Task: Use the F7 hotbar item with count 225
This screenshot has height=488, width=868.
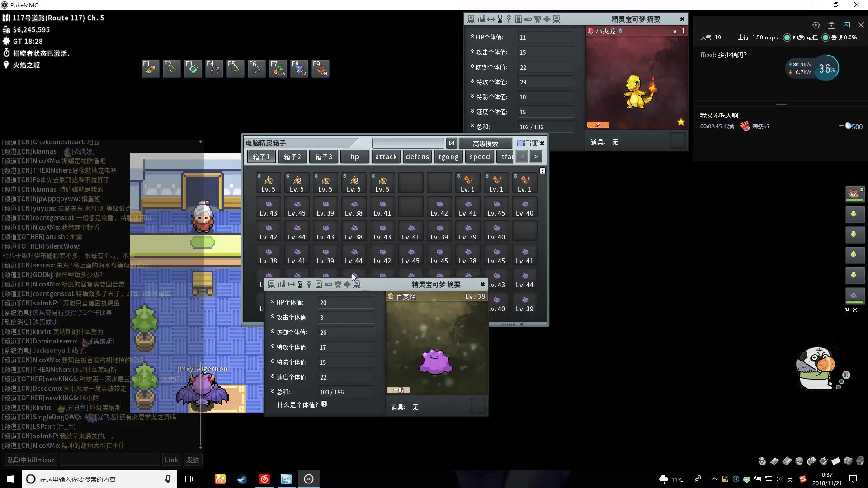Action: click(x=278, y=69)
